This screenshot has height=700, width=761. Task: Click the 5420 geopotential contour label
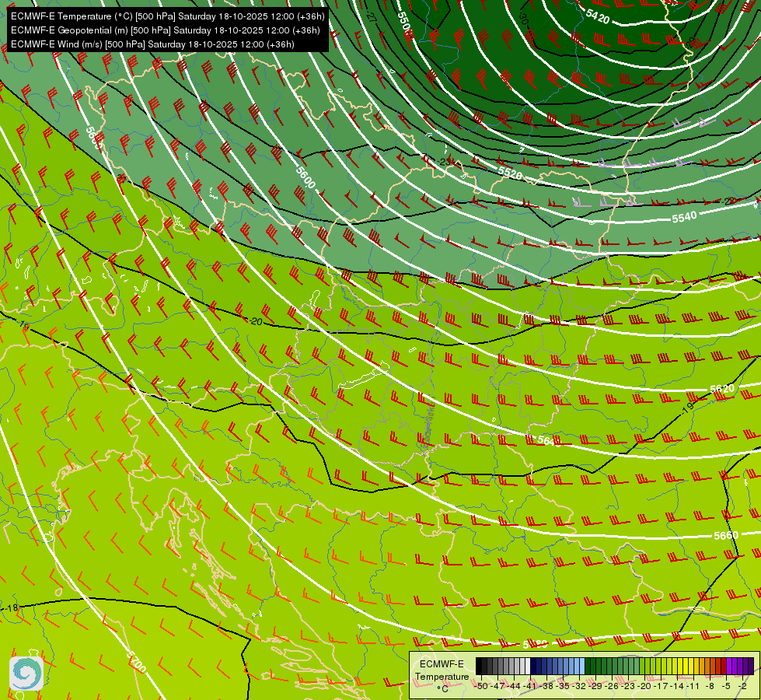(598, 17)
